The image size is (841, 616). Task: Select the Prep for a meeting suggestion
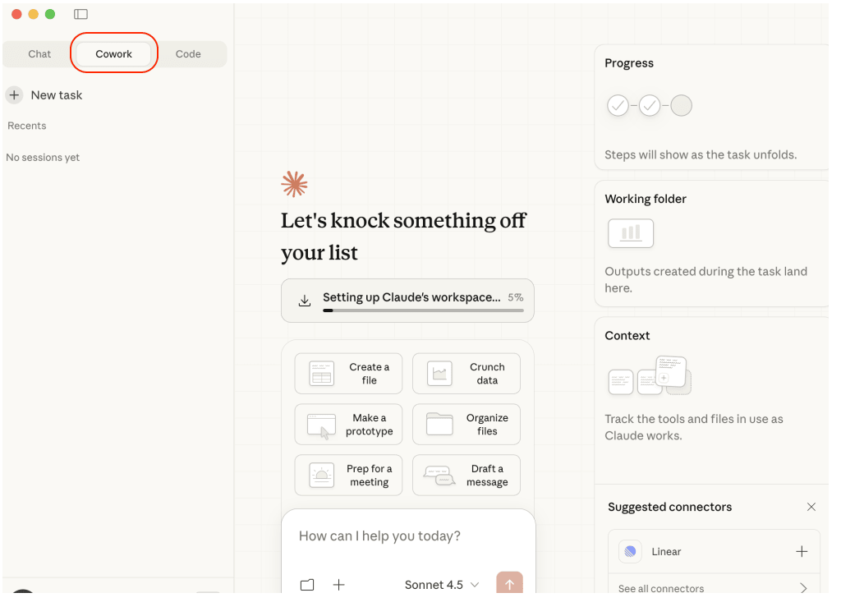(348, 476)
